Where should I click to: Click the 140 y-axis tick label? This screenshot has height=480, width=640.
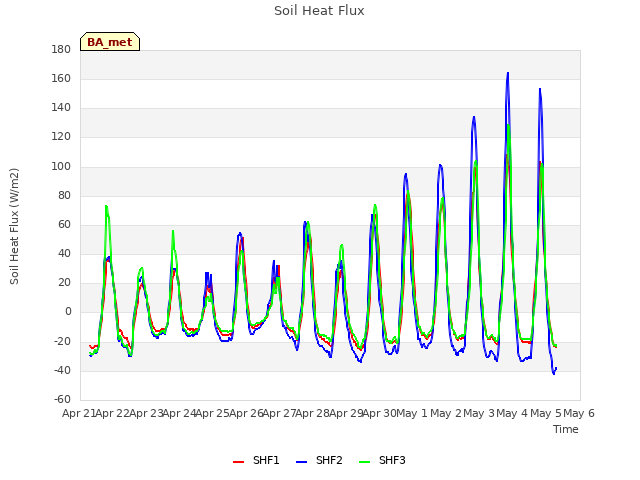point(61,108)
